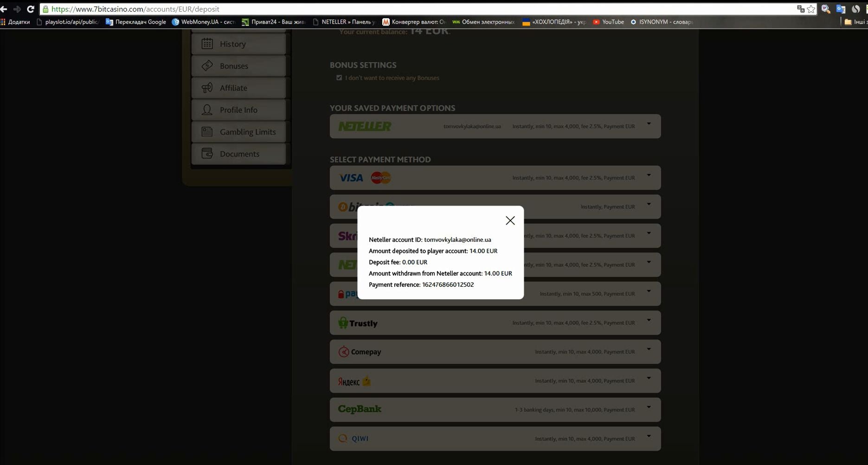Open the playslot.io/api/public bookmark
The width and height of the screenshot is (868, 465).
pos(68,22)
